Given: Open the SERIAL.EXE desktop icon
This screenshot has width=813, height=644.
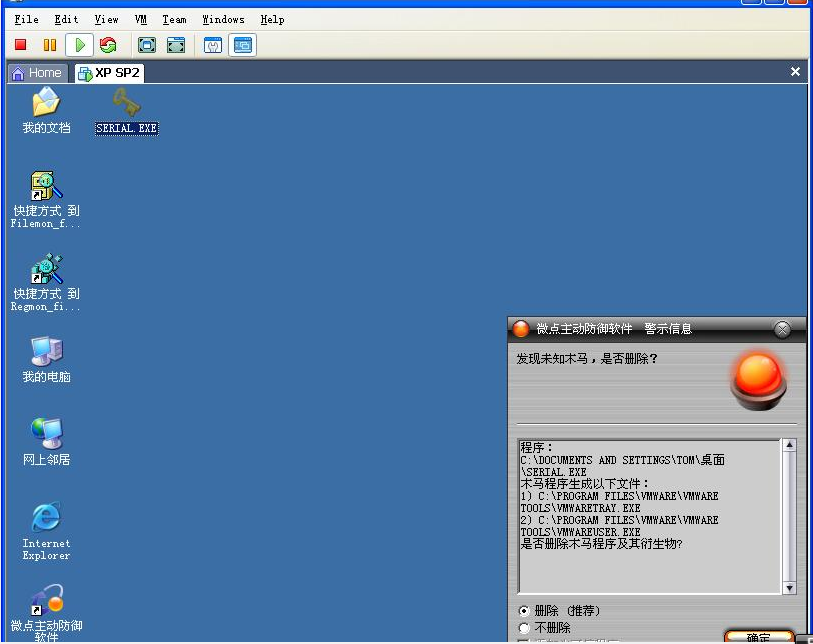Looking at the screenshot, I should 126,104.
